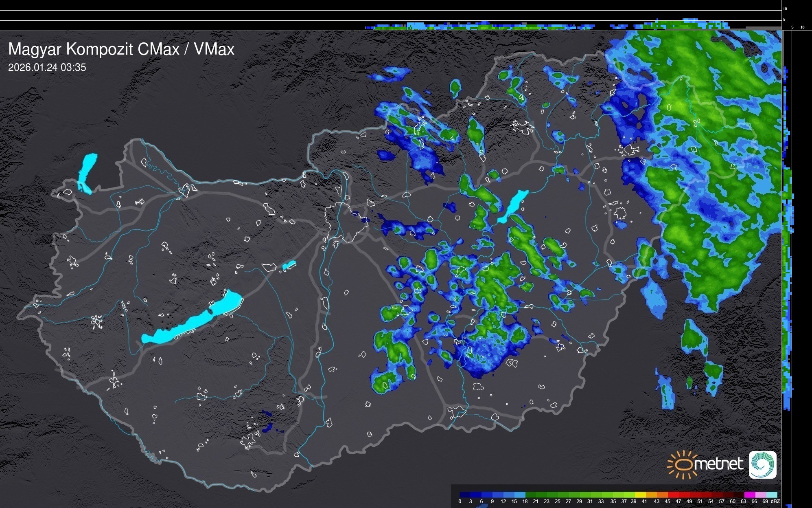Click the dBZ unit label
This screenshot has height=508, width=812.
(x=775, y=501)
